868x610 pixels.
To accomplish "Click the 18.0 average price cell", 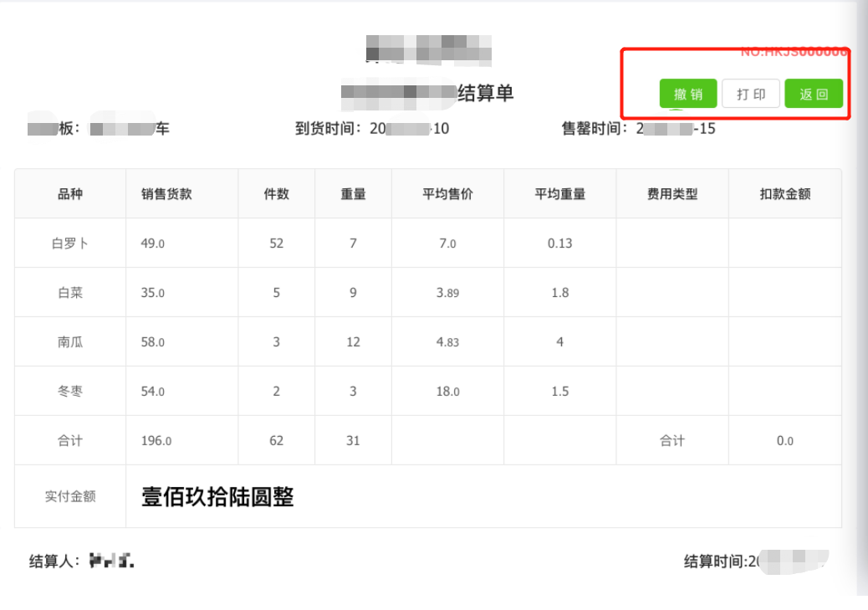I will (x=448, y=391).
